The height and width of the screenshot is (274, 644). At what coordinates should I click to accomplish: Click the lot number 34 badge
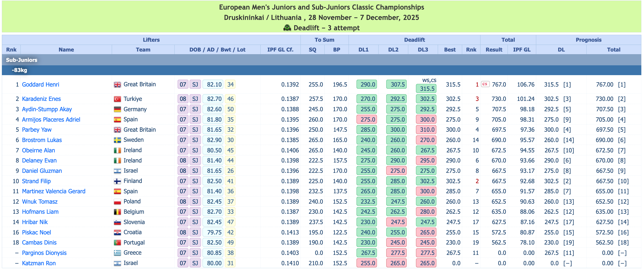pos(230,85)
